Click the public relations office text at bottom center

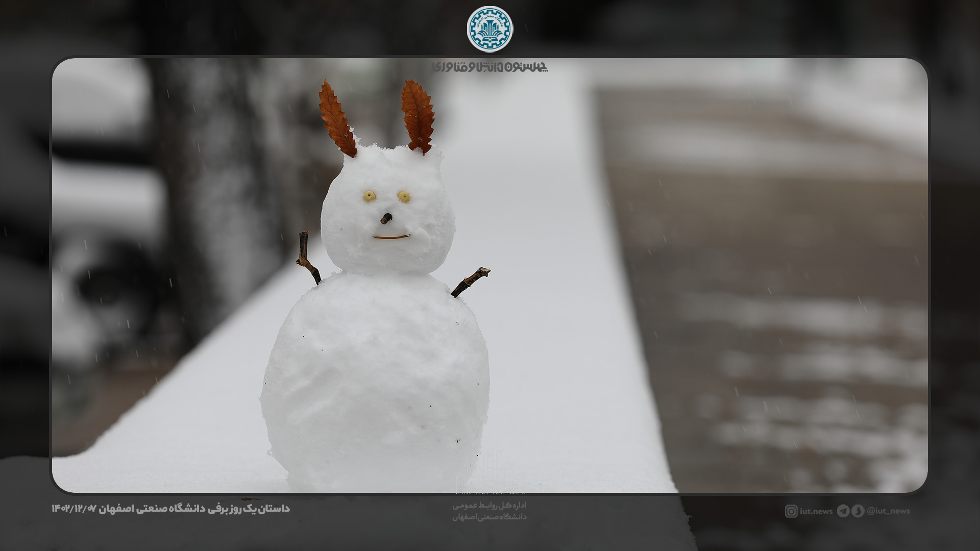pos(489,511)
